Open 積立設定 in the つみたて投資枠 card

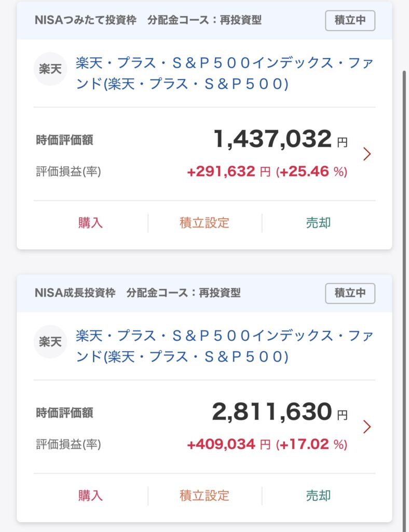(204, 223)
